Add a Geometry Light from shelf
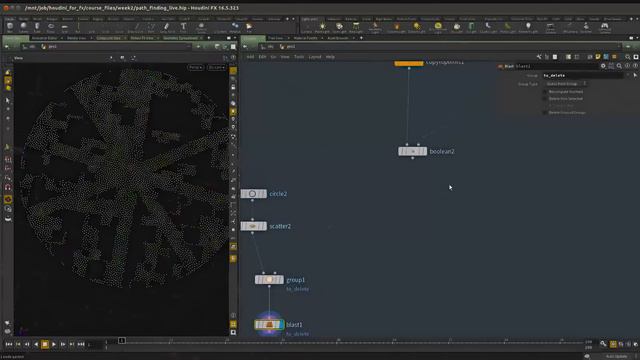The image size is (640, 360). pyautogui.click(x=375, y=27)
